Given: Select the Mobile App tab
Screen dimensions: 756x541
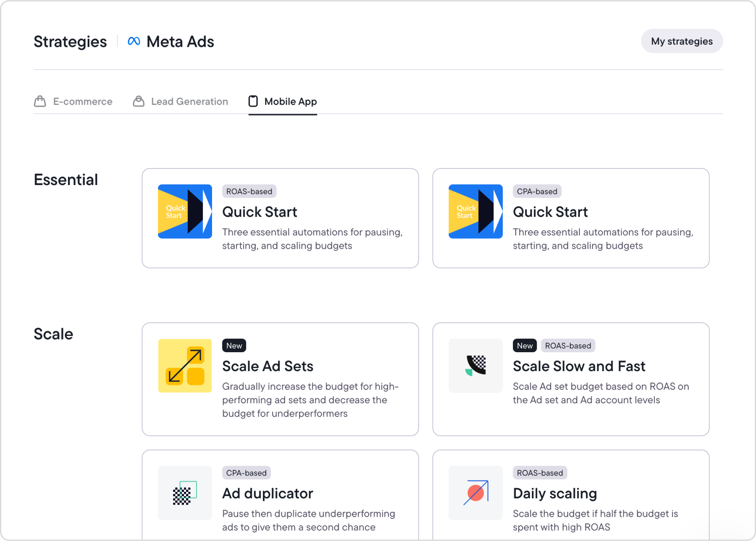Looking at the screenshot, I should pyautogui.click(x=283, y=101).
